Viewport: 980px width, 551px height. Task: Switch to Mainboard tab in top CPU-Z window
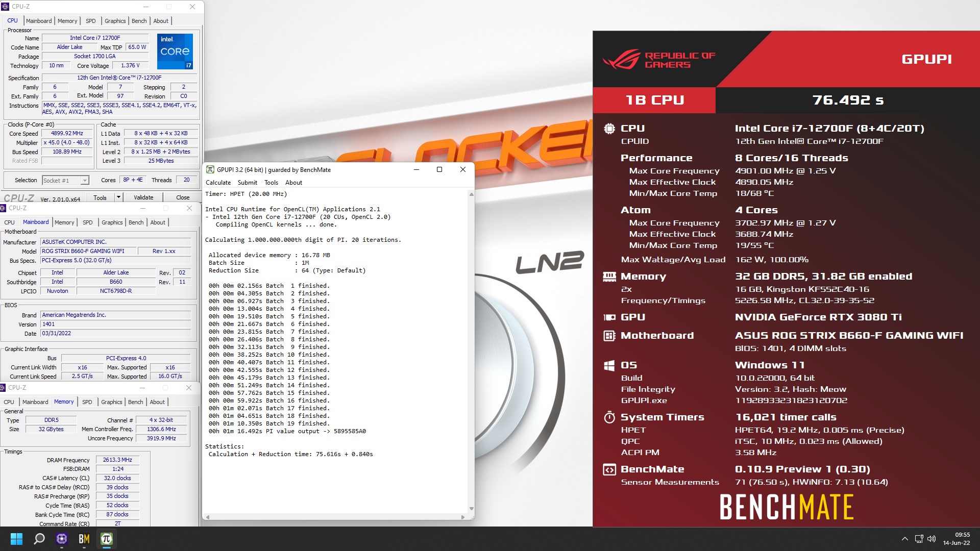click(39, 21)
